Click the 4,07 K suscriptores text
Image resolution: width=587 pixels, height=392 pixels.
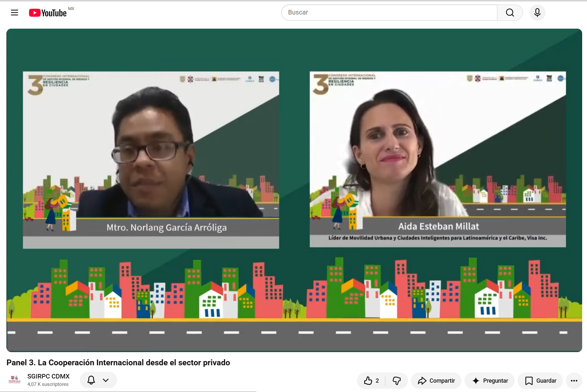coord(48,384)
